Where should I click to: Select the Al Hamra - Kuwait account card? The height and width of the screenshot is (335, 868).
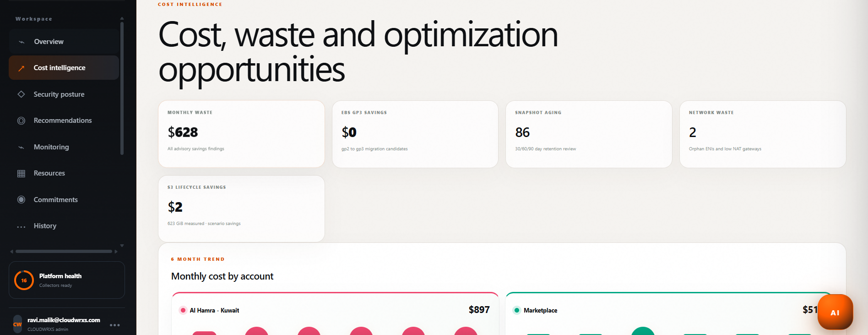click(335, 313)
